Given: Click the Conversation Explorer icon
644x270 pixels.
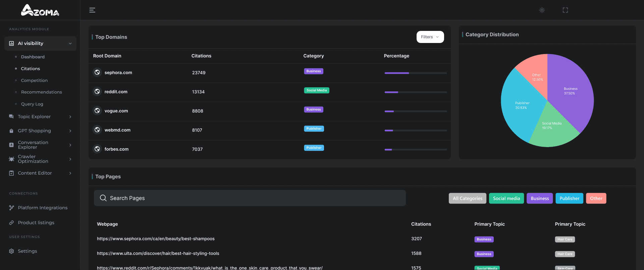Looking at the screenshot, I should (11, 145).
